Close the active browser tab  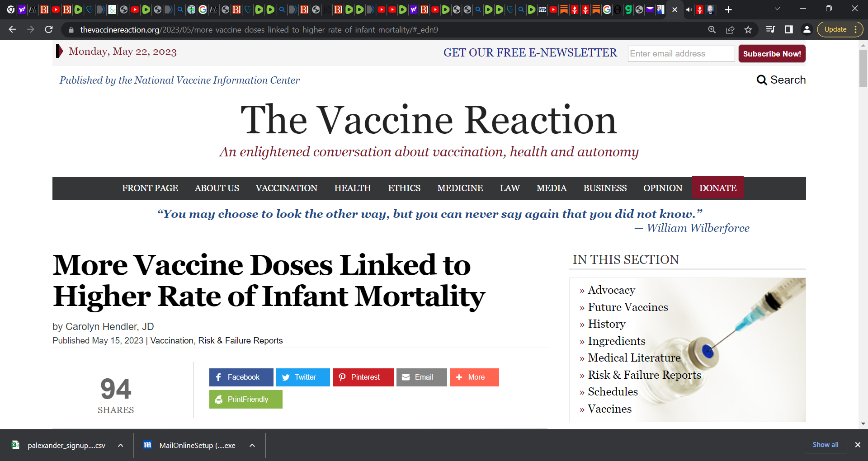pyautogui.click(x=675, y=9)
